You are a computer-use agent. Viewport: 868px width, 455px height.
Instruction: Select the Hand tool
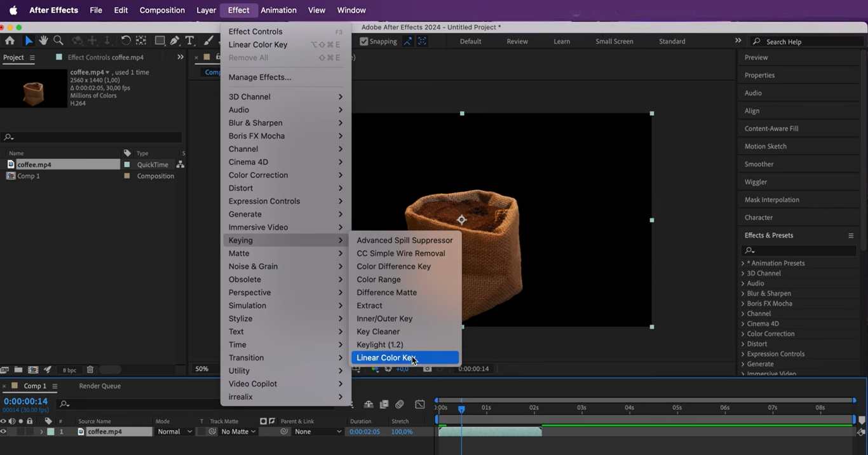coord(43,41)
